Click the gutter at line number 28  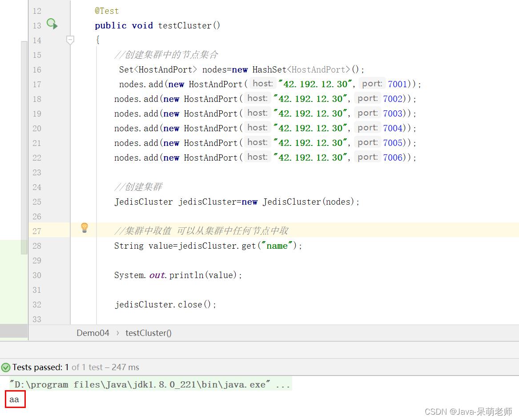[x=37, y=246]
